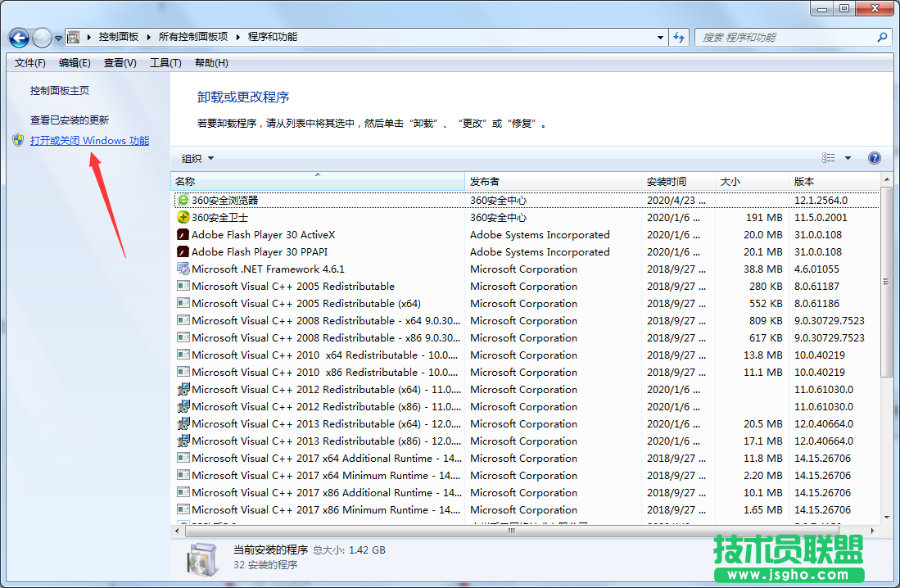This screenshot has height=588, width=900.
Task: Click the Microsoft .NET Framework 4.6.1 icon
Action: coord(182,269)
